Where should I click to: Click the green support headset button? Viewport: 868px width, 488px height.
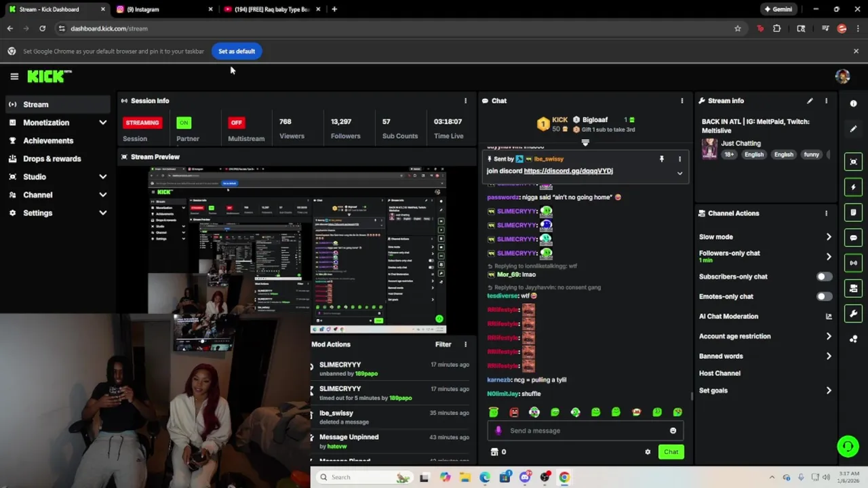point(848,446)
